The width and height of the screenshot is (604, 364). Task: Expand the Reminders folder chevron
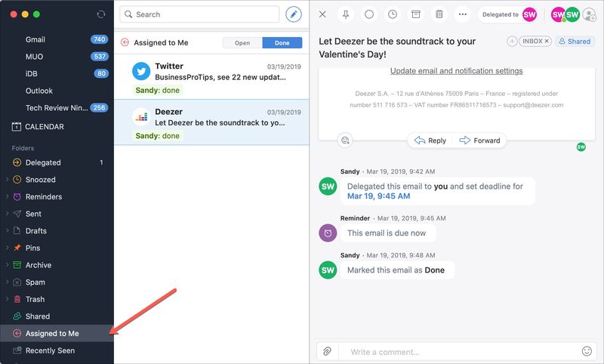7,196
